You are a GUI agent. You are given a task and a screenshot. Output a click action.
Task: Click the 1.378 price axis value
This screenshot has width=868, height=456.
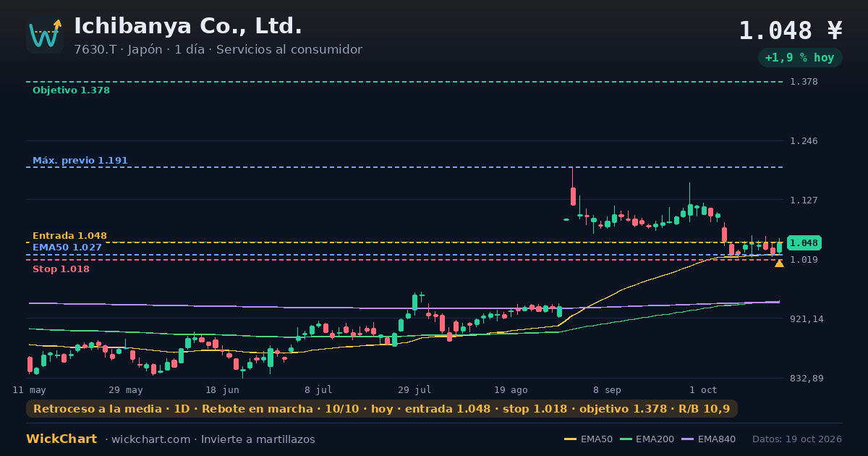tap(804, 81)
